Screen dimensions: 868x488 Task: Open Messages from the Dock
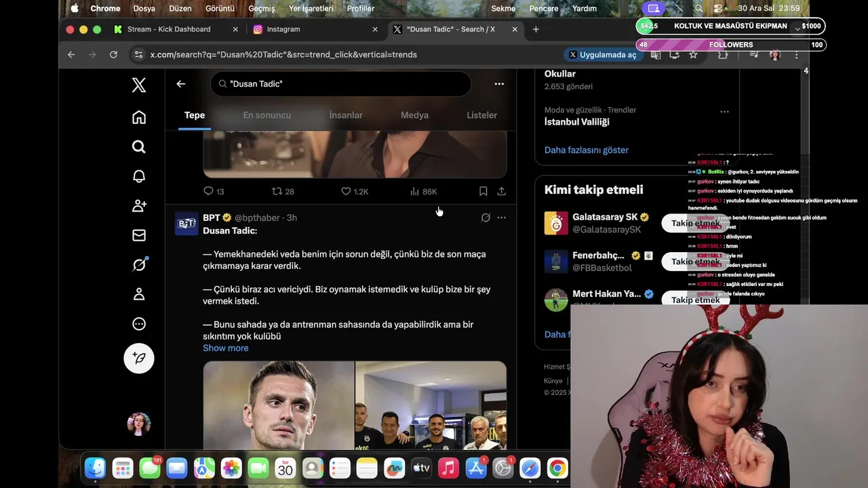tap(150, 468)
